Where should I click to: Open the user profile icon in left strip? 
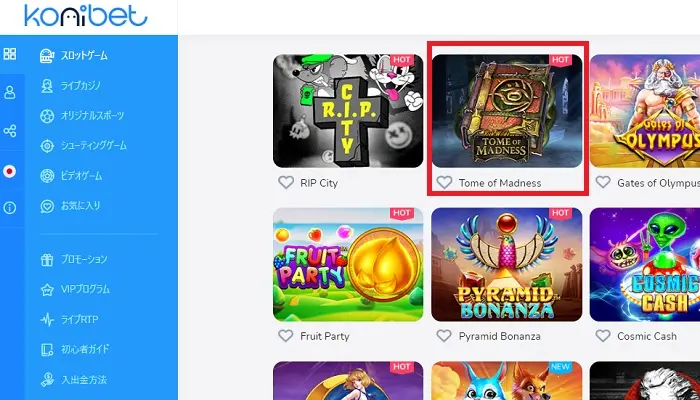tap(10, 92)
